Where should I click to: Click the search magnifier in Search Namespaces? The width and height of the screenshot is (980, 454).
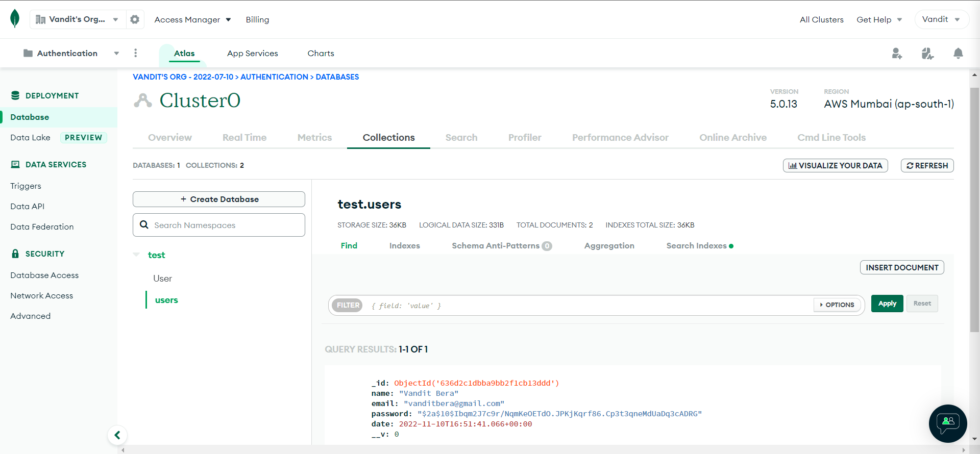click(x=144, y=225)
